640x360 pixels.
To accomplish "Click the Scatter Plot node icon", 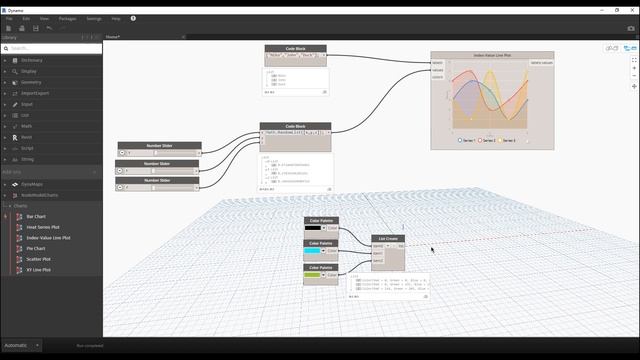I will click(x=19, y=259).
